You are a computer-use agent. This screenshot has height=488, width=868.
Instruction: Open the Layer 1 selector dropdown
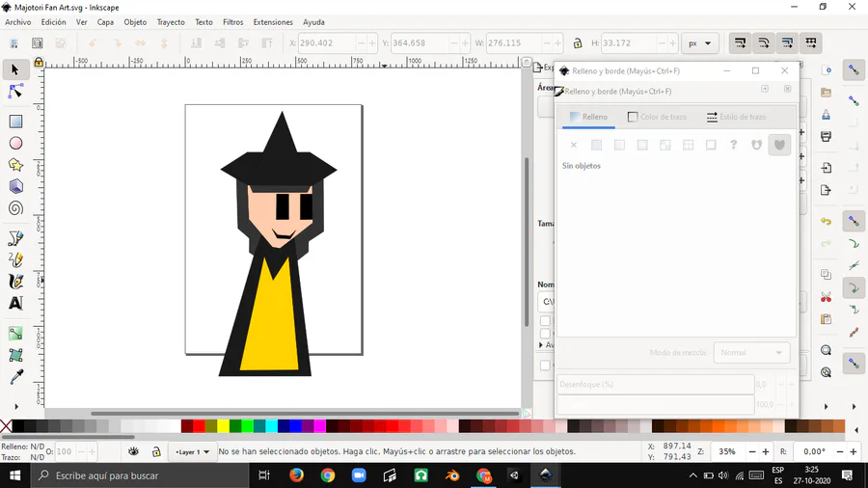tap(192, 451)
